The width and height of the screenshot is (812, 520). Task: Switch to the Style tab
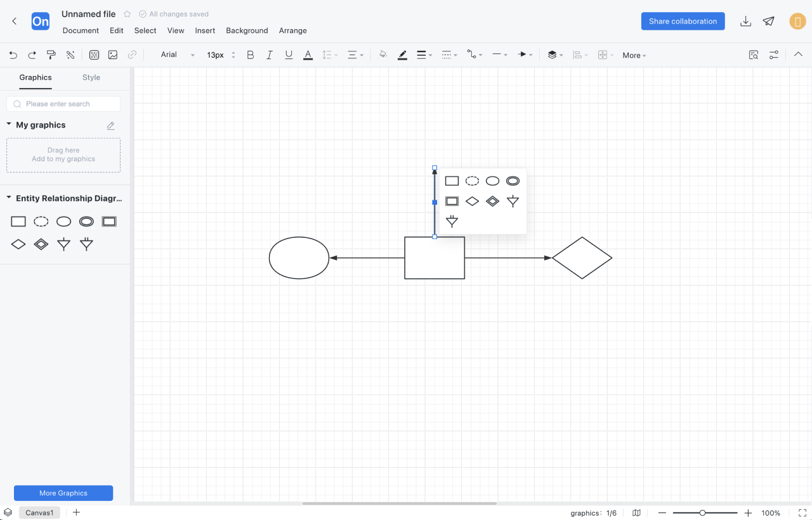(91, 77)
